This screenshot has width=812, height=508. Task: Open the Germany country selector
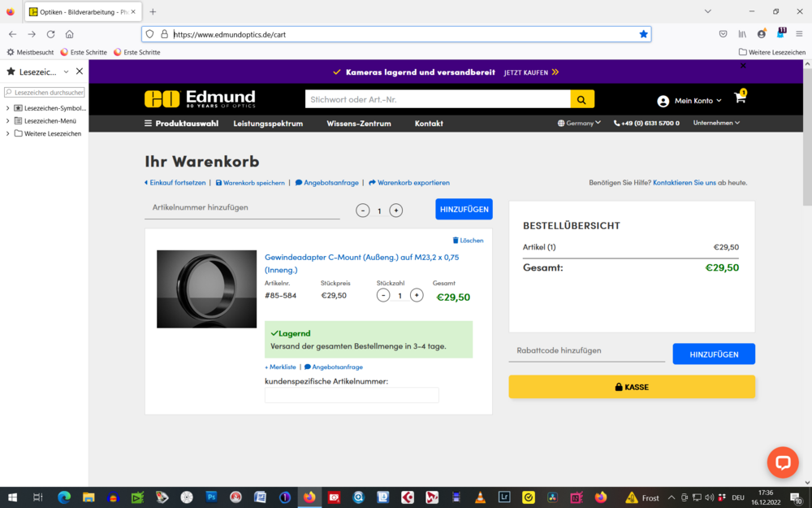tap(579, 124)
